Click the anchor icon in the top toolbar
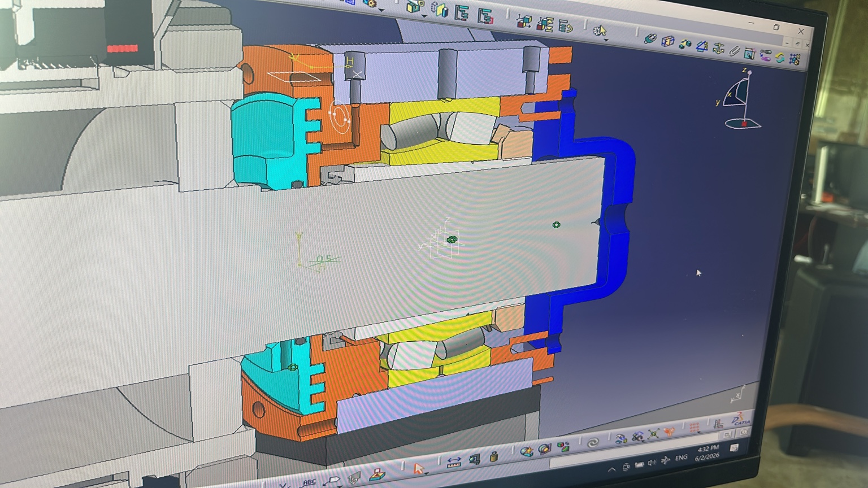 pyautogui.click(x=718, y=49)
